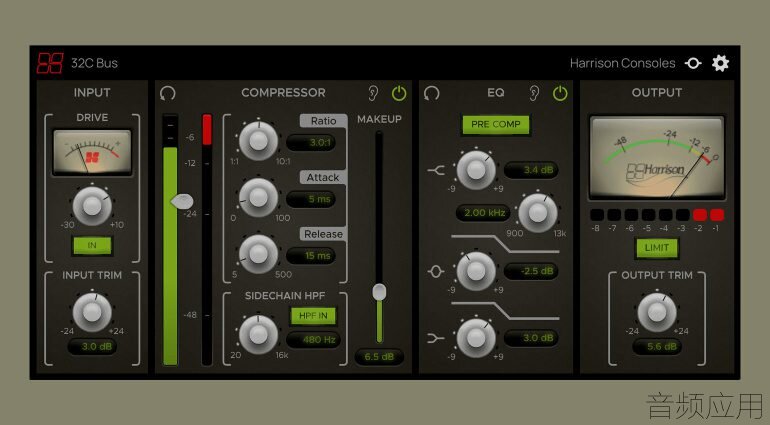Click the red -1 limiter LED
The width and height of the screenshot is (770, 425).
(717, 215)
